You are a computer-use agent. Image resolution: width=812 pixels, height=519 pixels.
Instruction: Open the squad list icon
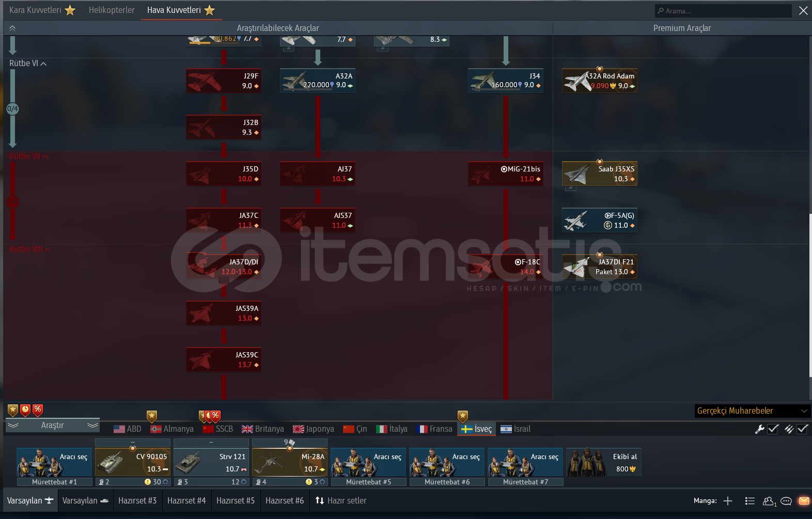750,501
